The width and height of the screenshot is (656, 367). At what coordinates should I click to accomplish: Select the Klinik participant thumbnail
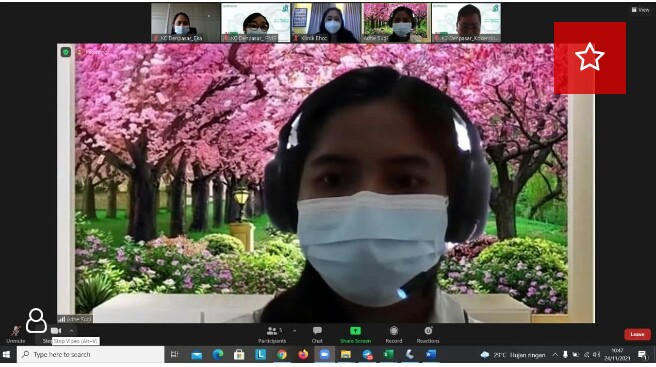click(x=326, y=23)
